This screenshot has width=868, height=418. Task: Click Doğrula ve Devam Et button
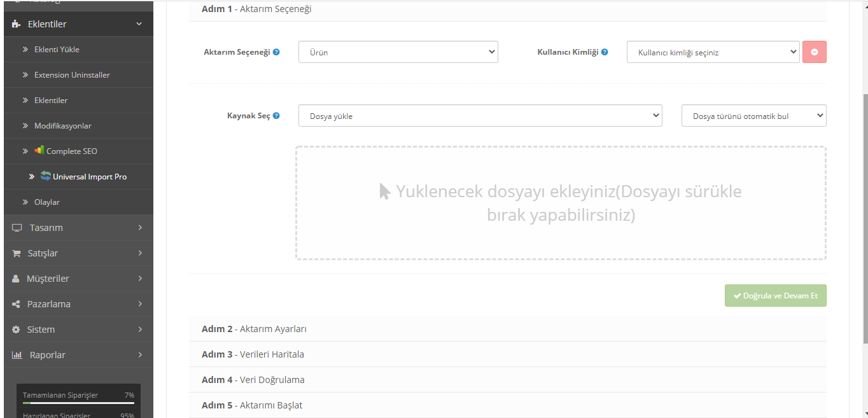pos(776,296)
